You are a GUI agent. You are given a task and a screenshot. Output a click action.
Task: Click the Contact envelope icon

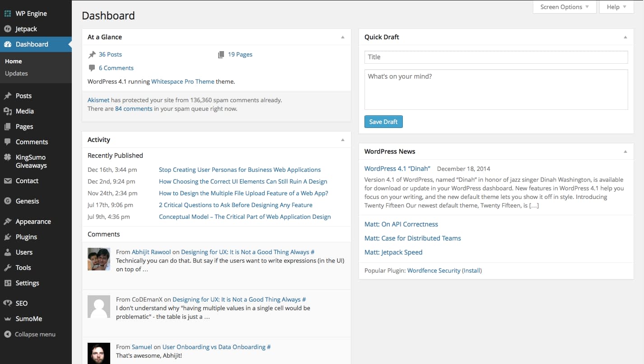pos(8,181)
